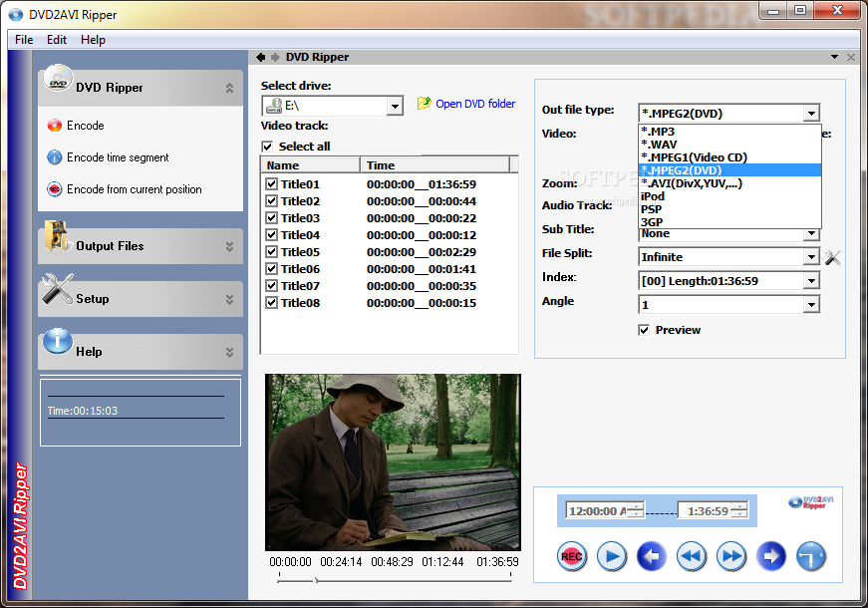
Task: Select PSP output format
Action: [729, 208]
